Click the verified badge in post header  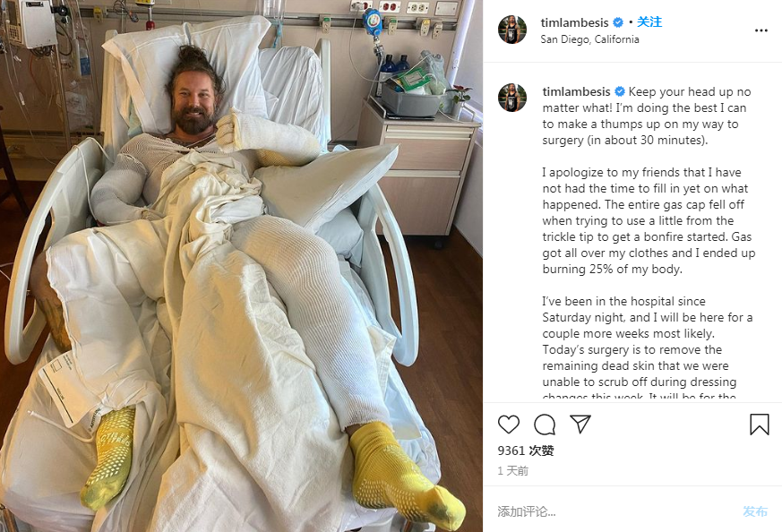click(618, 22)
